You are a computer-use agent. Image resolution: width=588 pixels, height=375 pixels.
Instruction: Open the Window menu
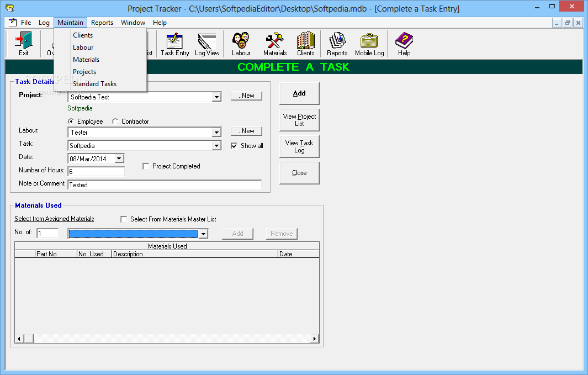click(133, 23)
